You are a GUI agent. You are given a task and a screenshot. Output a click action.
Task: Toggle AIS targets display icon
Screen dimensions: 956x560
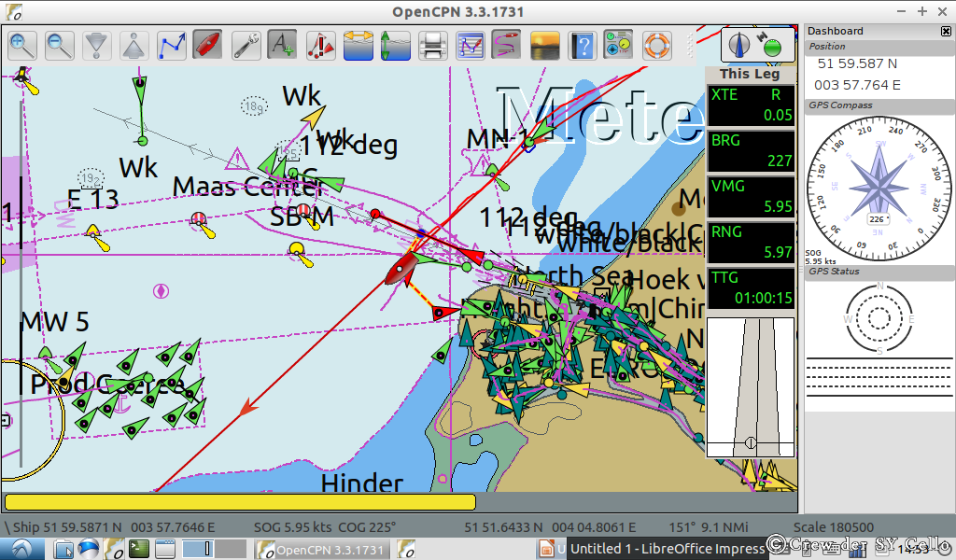(320, 44)
